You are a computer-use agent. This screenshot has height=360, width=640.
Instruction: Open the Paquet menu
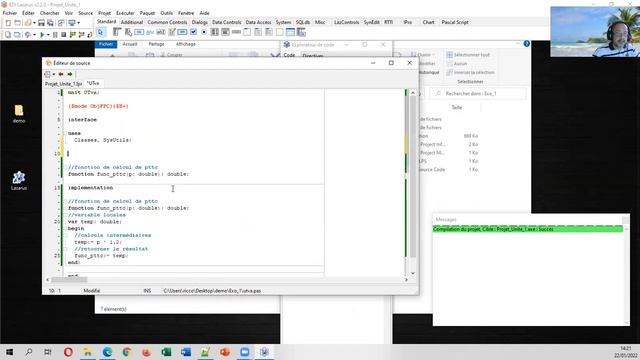[x=147, y=13]
